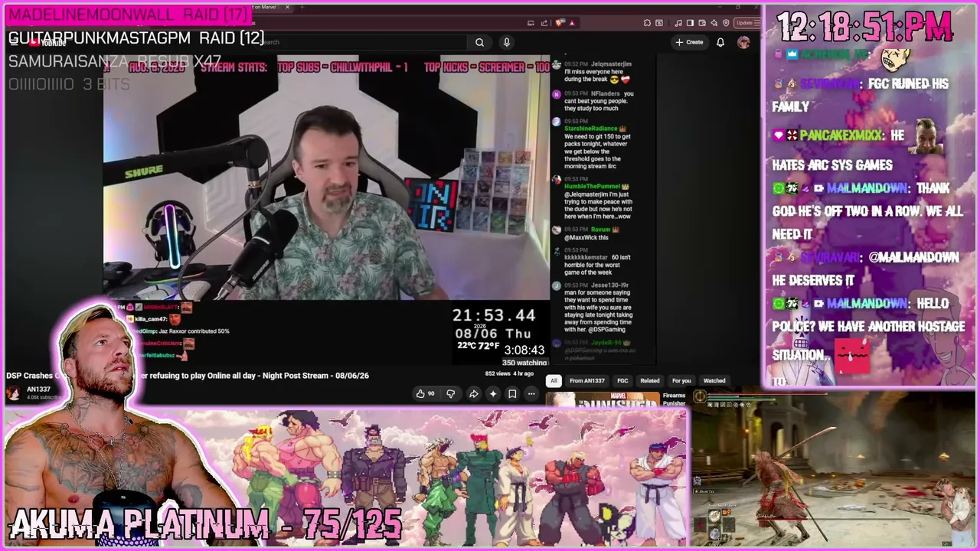Click the NFlanders username in live chat
Image resolution: width=980 pixels, height=551 pixels.
[x=607, y=93]
